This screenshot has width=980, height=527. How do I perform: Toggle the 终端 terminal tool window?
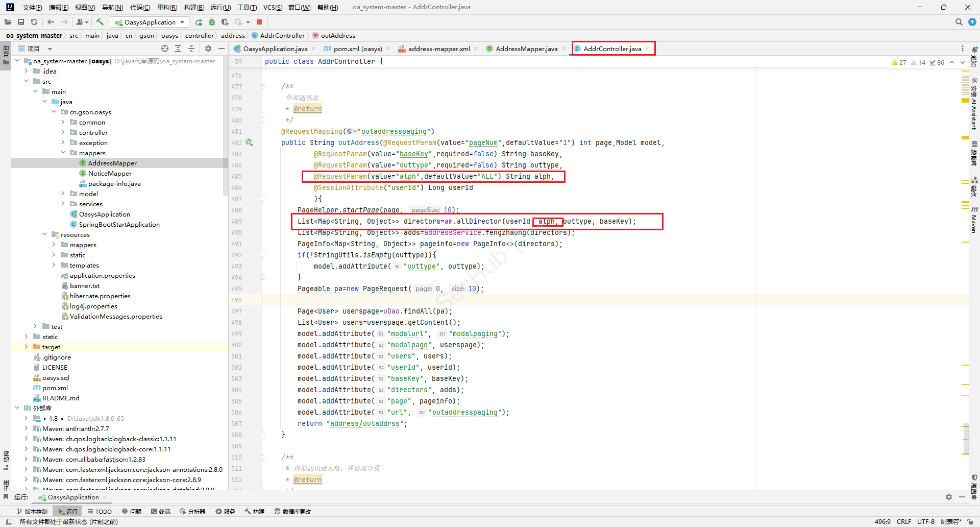coord(161,511)
